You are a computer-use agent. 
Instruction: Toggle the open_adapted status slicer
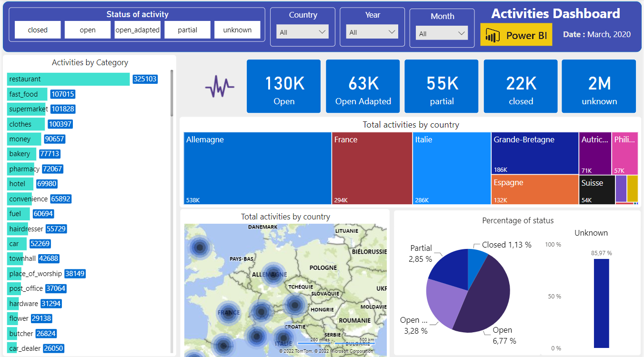[x=137, y=30]
